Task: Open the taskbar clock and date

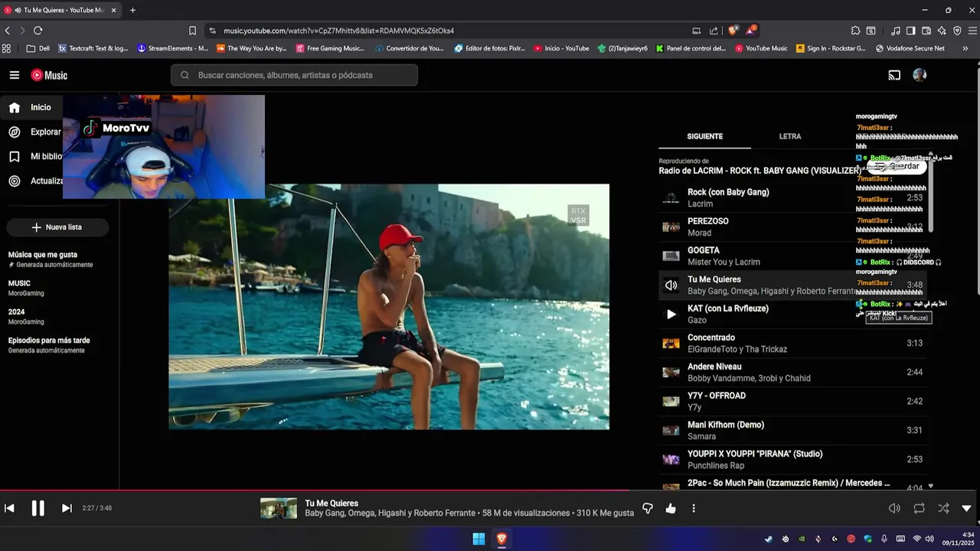Action: [958, 539]
